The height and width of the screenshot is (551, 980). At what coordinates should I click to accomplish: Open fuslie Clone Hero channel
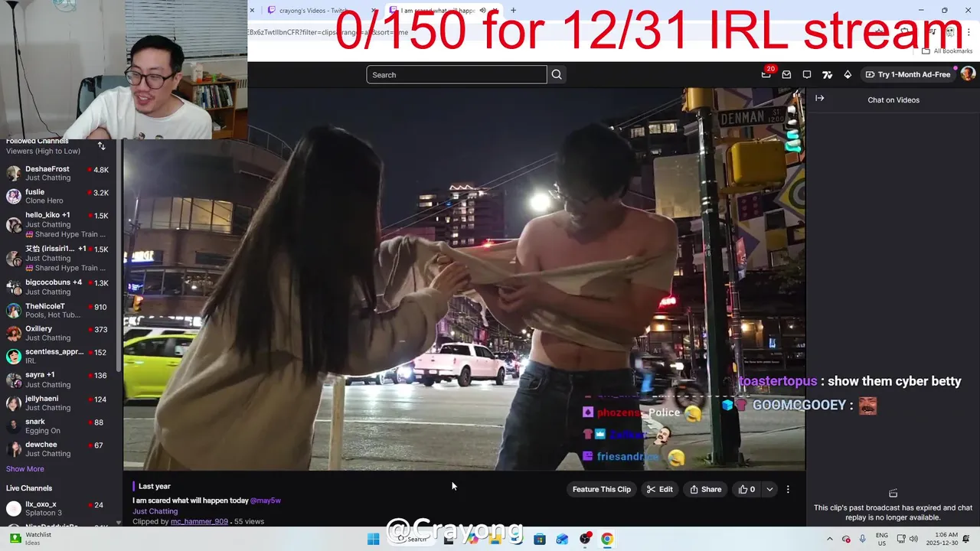(x=60, y=196)
